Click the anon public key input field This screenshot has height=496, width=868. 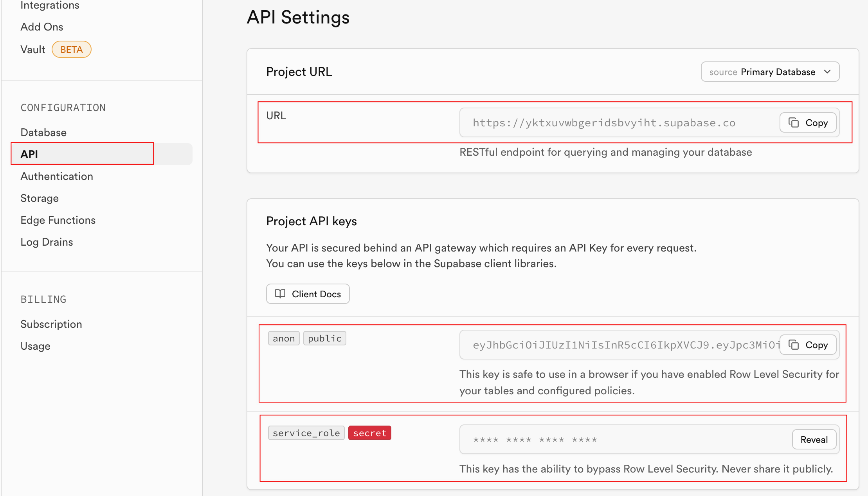[620, 344]
